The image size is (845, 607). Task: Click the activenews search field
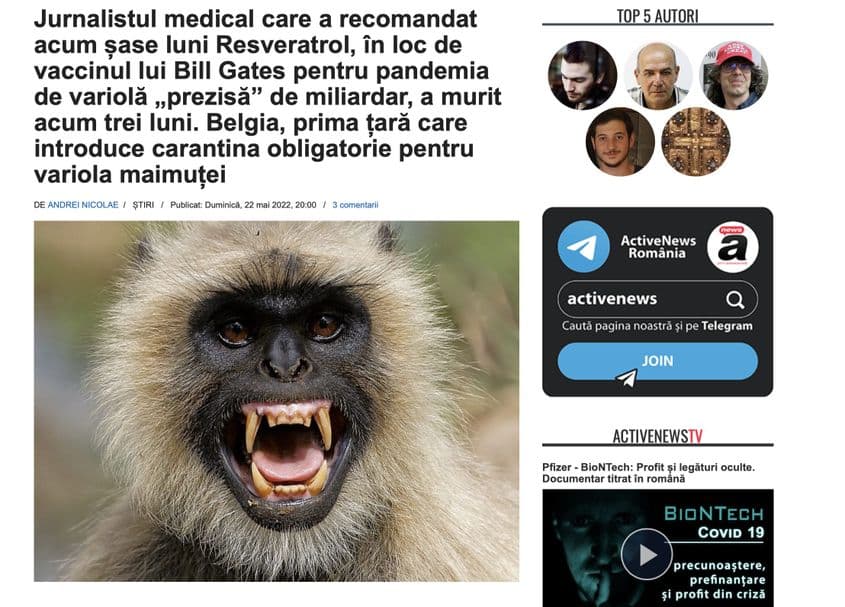pyautogui.click(x=657, y=299)
